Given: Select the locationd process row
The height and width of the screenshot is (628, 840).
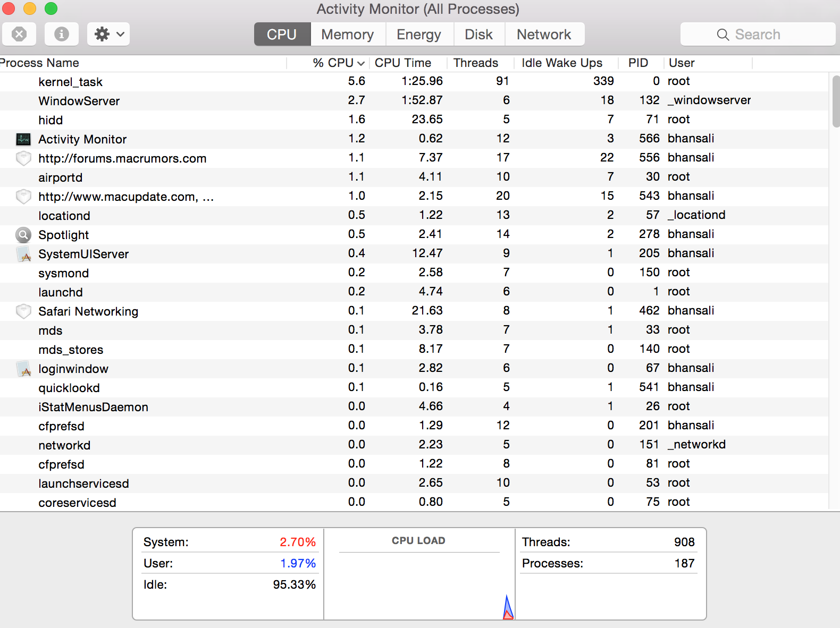Looking at the screenshot, I should click(x=414, y=216).
